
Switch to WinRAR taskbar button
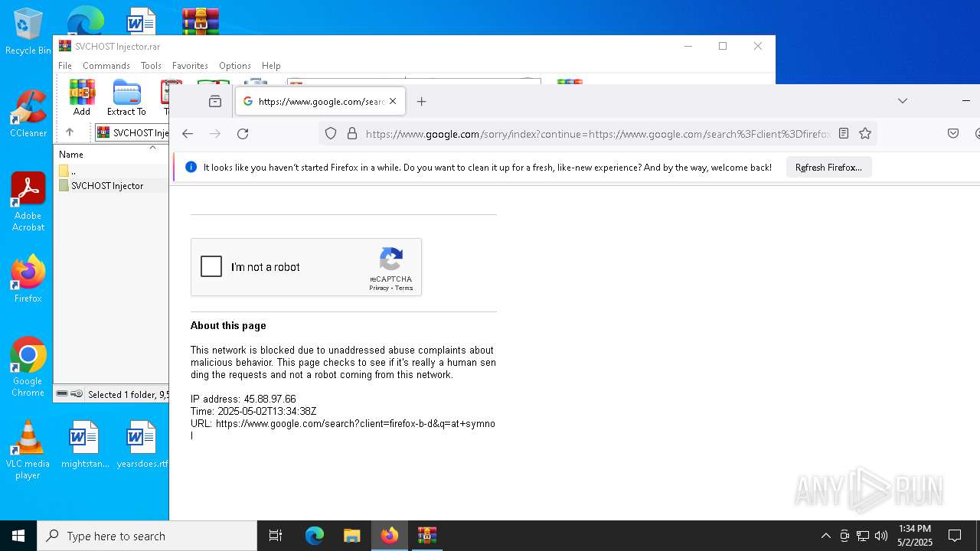(x=427, y=536)
